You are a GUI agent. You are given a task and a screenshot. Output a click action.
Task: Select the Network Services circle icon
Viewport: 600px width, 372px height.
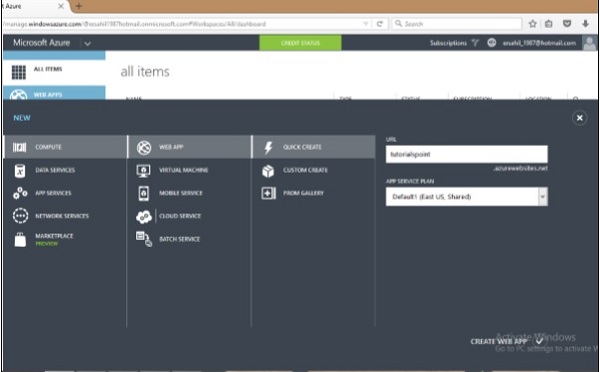[20, 216]
